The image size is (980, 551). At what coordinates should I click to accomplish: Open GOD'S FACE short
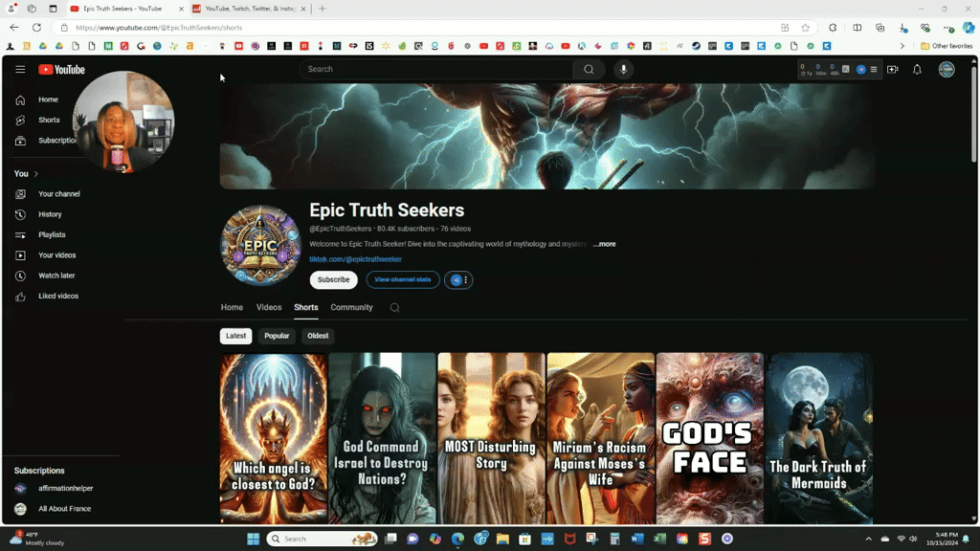coord(710,438)
